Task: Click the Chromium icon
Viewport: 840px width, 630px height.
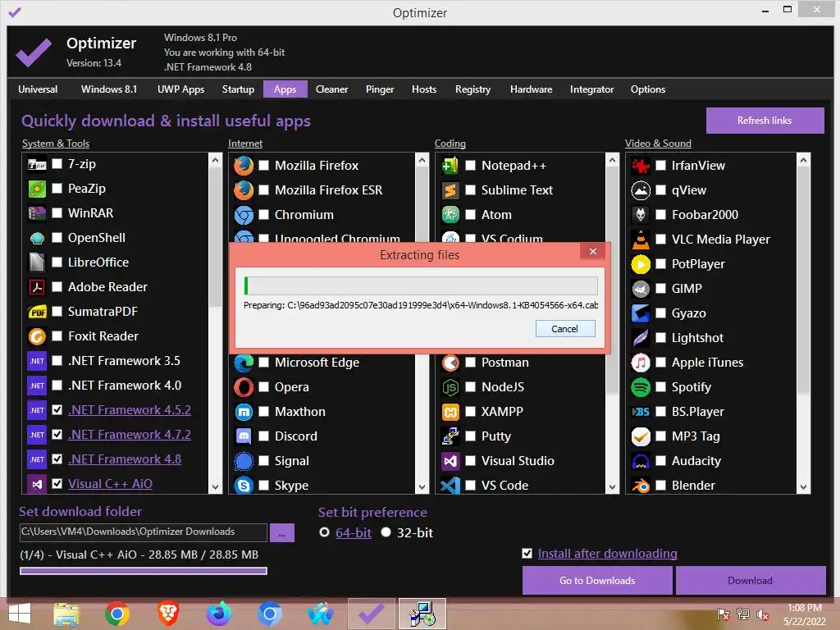Action: 244,215
